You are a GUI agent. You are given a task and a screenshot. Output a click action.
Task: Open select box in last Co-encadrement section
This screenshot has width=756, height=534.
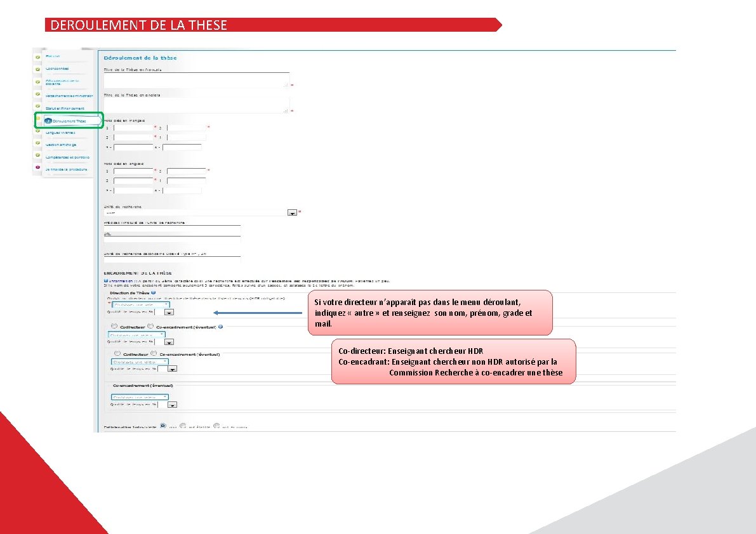140,397
